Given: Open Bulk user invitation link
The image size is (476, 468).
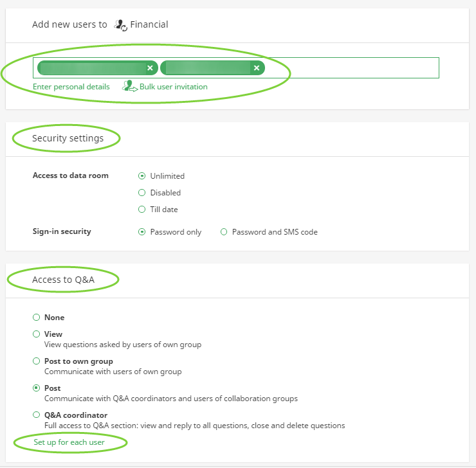Looking at the screenshot, I should pos(173,87).
